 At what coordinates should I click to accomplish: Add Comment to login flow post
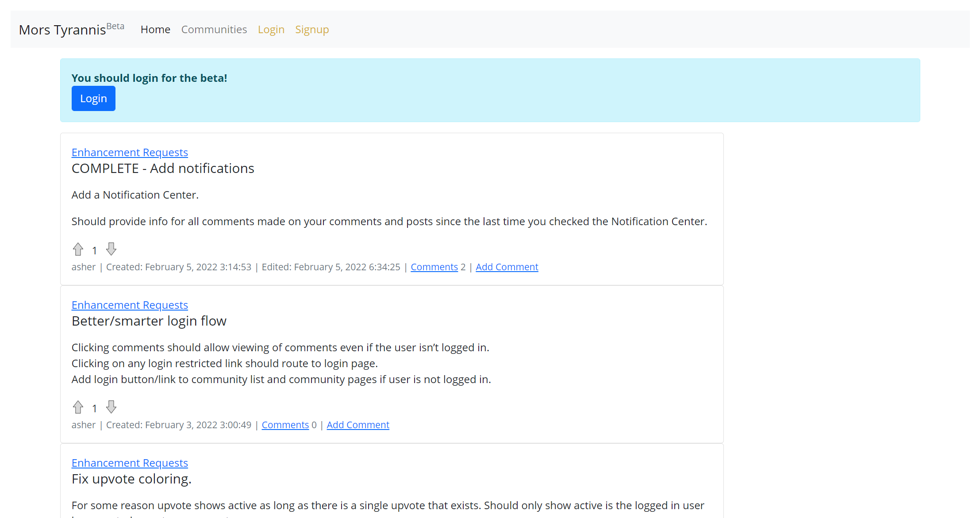coord(357,425)
